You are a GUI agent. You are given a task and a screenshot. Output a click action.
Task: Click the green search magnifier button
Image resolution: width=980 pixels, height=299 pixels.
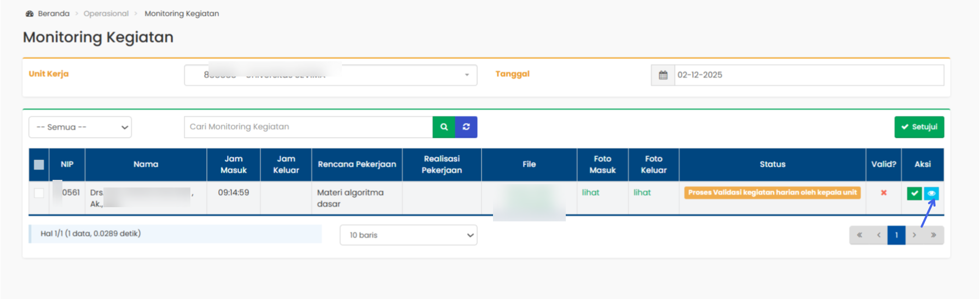[x=444, y=127]
